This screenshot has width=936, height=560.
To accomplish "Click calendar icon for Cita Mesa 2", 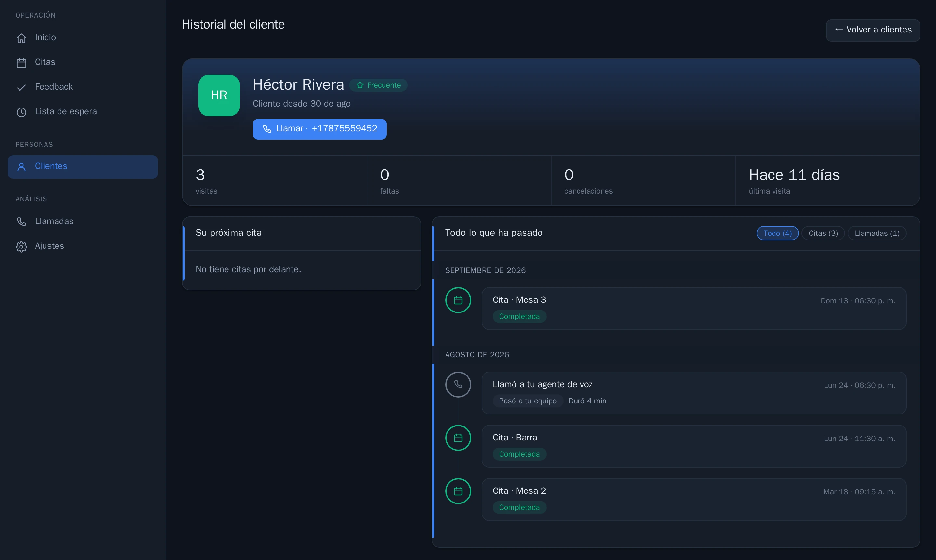I will [458, 491].
